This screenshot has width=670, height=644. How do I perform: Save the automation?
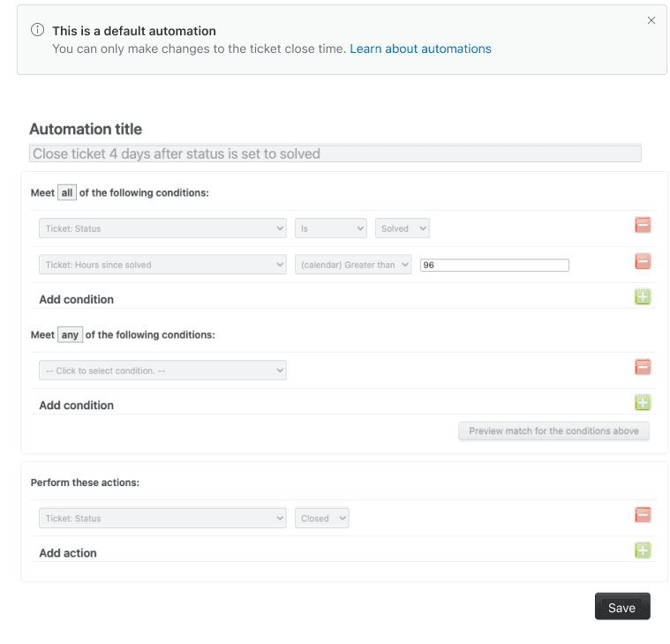622,606
